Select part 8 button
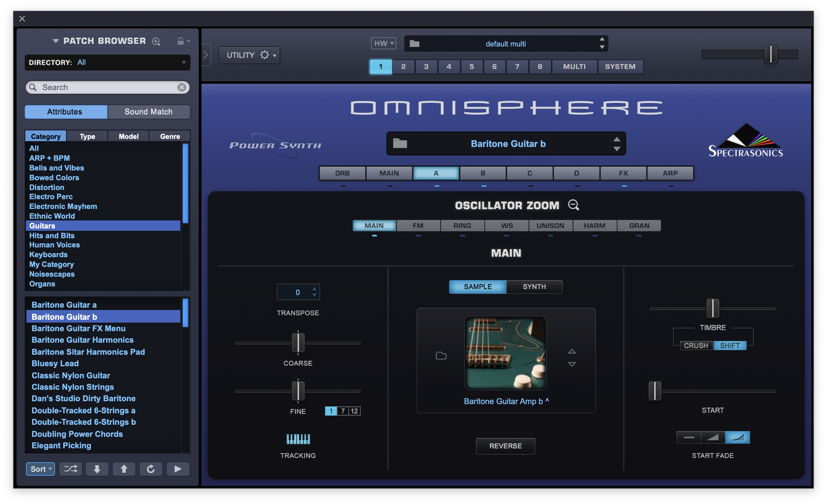This screenshot has height=504, width=827. [x=540, y=66]
